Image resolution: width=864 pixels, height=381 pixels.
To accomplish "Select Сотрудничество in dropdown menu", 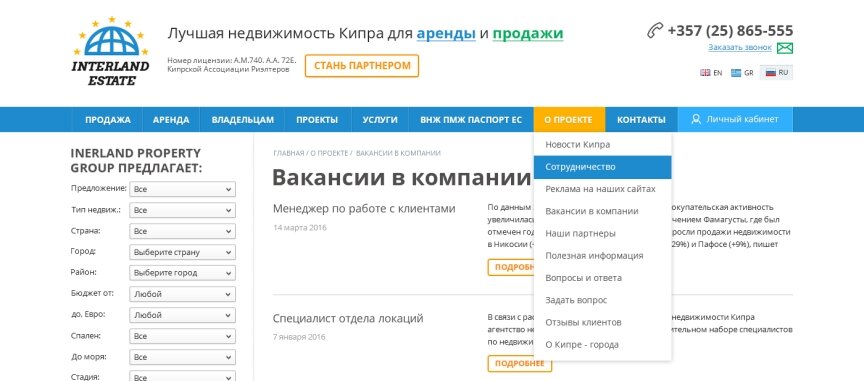I will (x=602, y=167).
